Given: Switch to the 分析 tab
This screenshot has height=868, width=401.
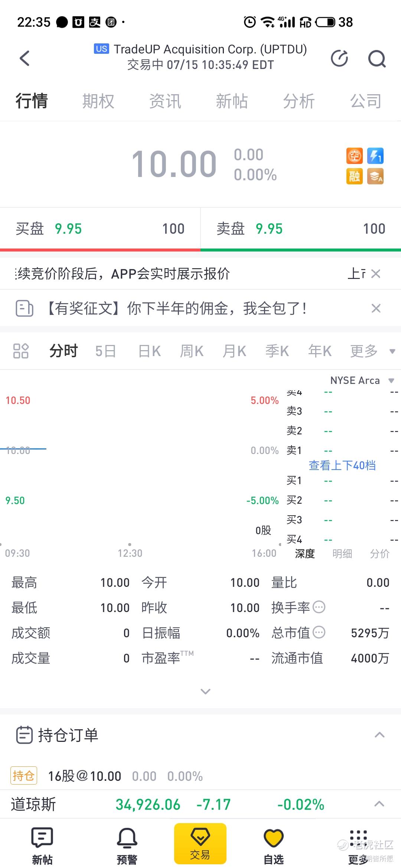Looking at the screenshot, I should click(x=299, y=101).
